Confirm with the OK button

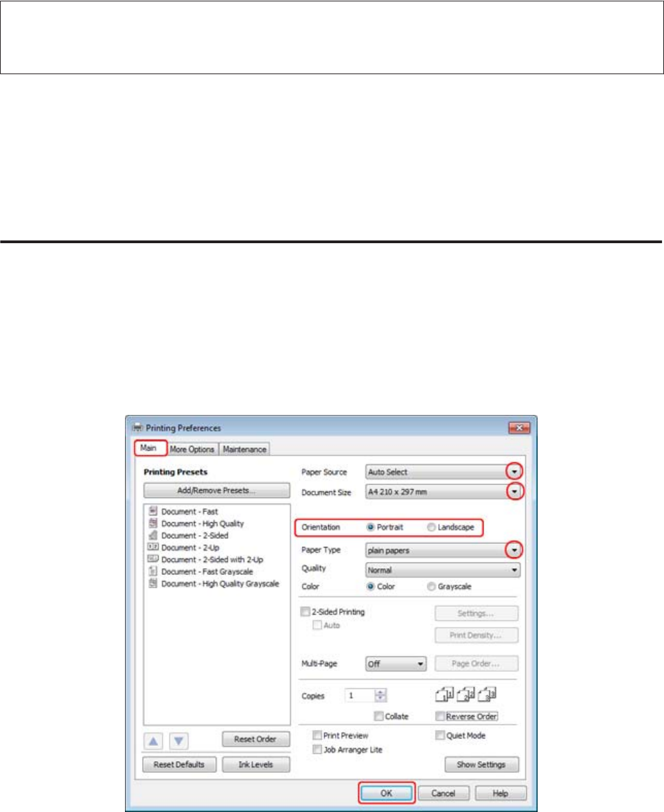click(387, 793)
